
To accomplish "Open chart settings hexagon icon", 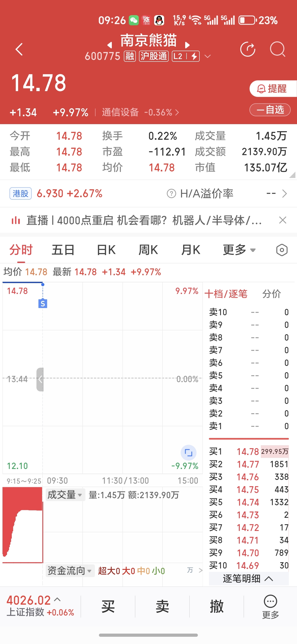I will [x=282, y=250].
